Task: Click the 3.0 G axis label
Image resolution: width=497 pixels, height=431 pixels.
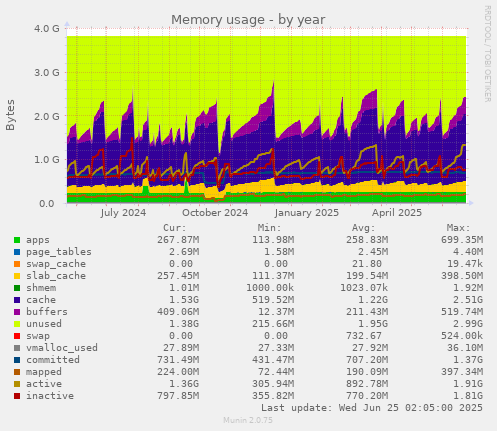Action: (47, 72)
